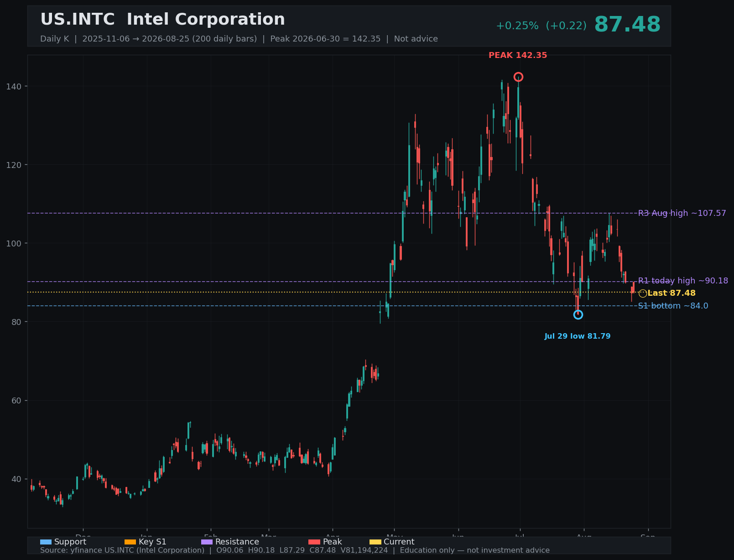Click the red peak circle marker

(x=518, y=77)
